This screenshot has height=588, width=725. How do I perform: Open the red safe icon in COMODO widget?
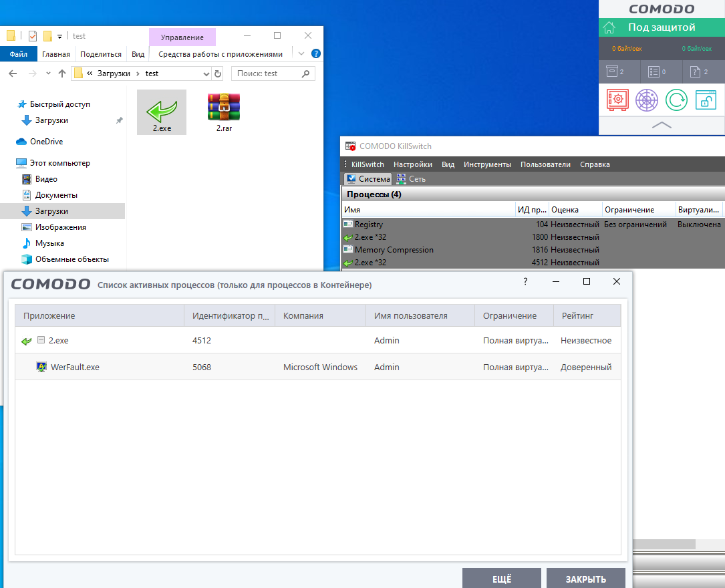(x=617, y=100)
